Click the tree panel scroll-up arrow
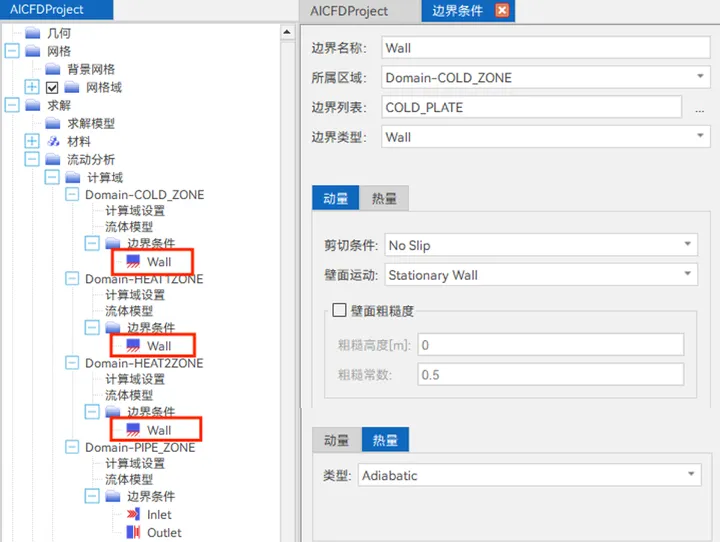The image size is (720, 542). click(287, 32)
